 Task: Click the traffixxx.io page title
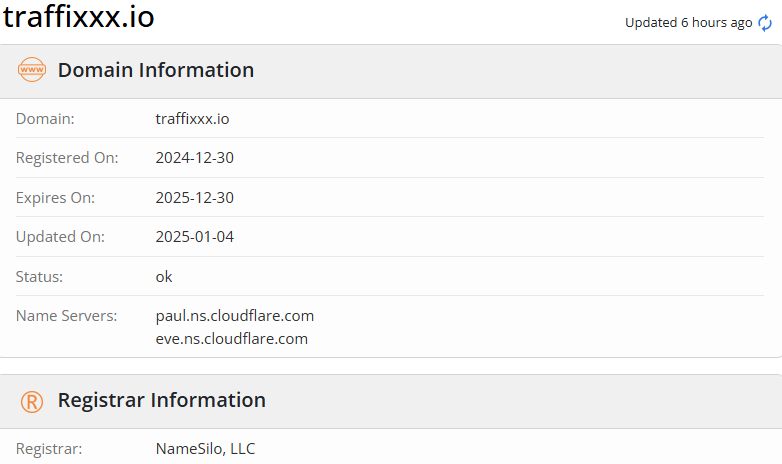point(79,18)
